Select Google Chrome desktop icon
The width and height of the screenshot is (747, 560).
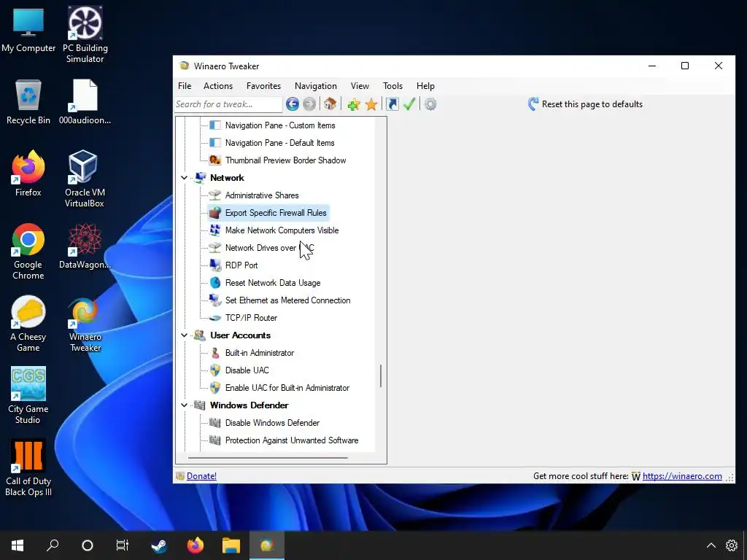pos(28,252)
